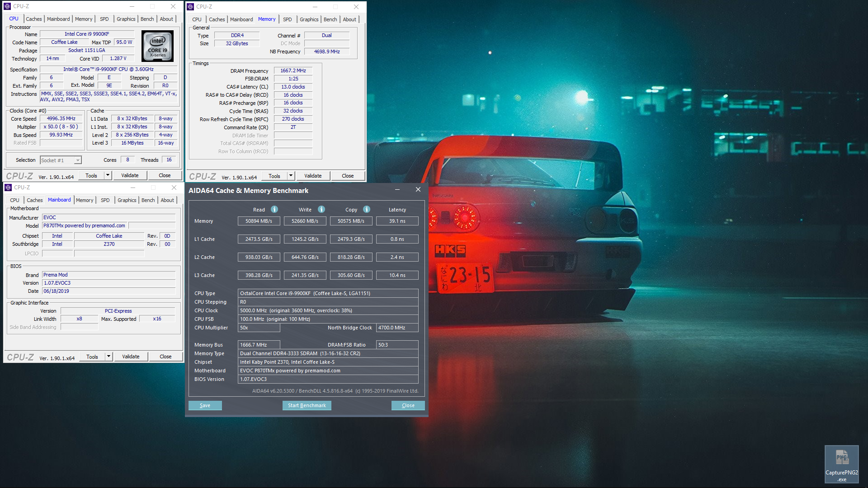The width and height of the screenshot is (868, 488).
Task: Click the Copy info icon in AIDA64
Action: (x=367, y=209)
